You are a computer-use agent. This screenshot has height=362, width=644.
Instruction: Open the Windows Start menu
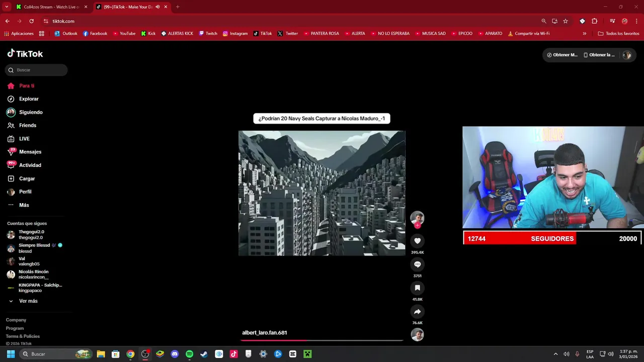point(11,354)
